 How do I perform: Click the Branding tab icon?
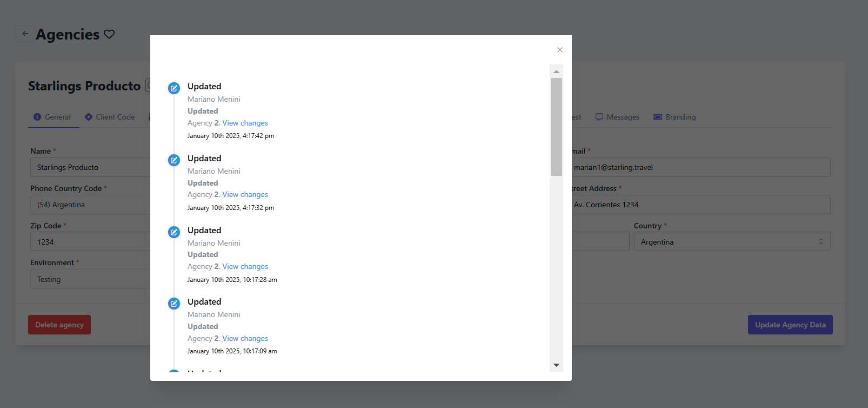[x=657, y=117]
